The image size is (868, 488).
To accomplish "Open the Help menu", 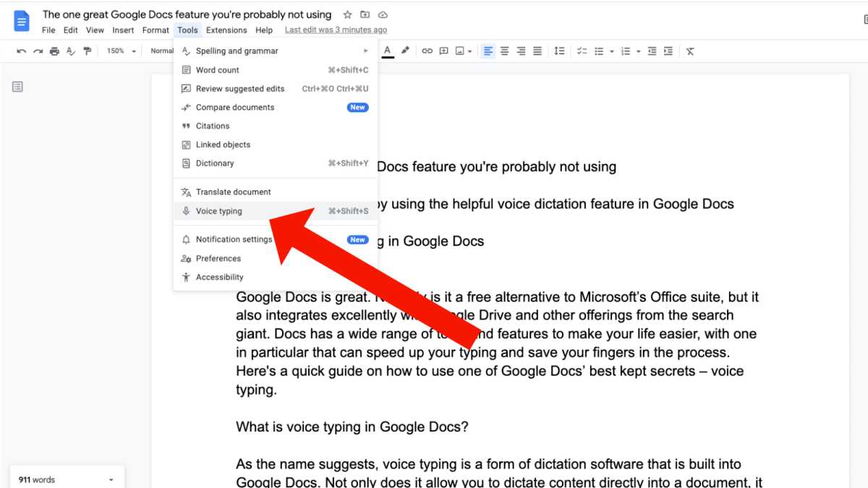I will coord(264,30).
